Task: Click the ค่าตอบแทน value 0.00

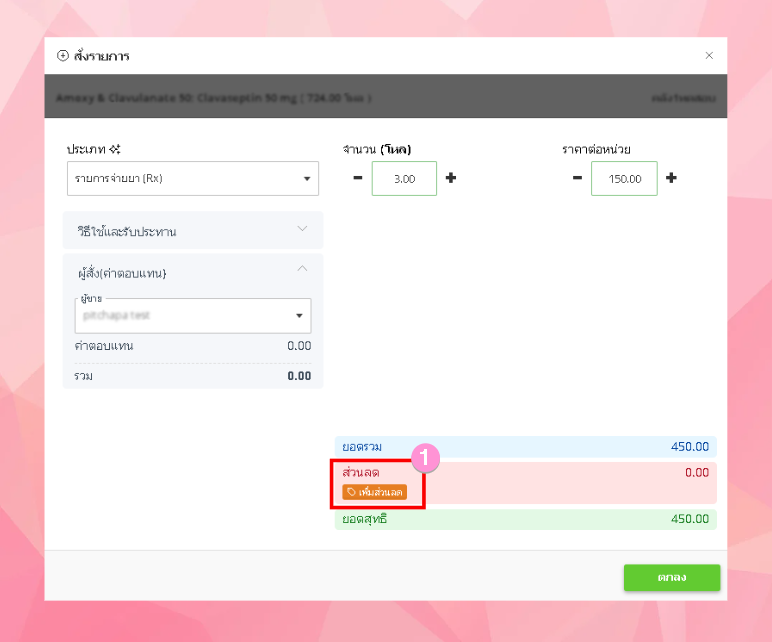Action: tap(299, 346)
